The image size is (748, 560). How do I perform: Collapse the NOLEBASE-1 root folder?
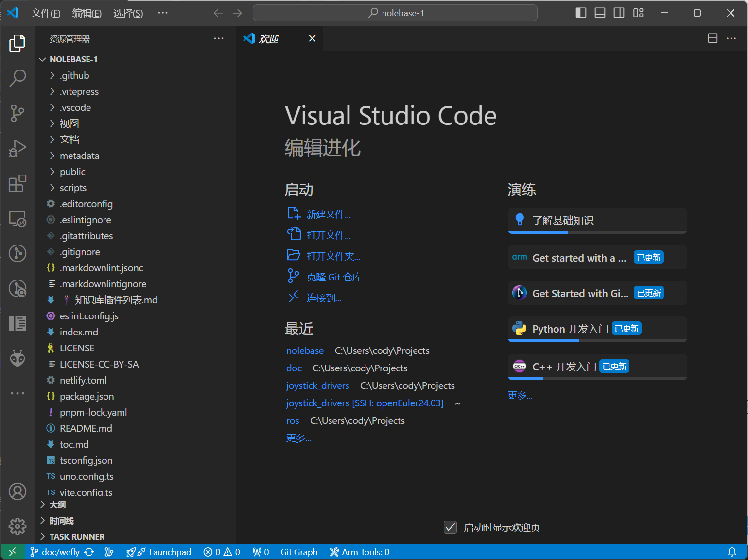point(73,59)
